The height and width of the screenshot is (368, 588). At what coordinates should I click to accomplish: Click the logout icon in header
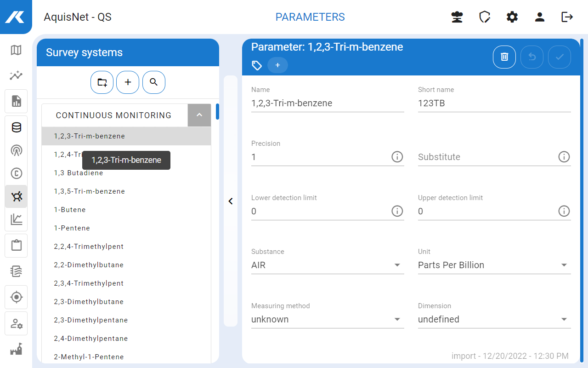tap(567, 17)
